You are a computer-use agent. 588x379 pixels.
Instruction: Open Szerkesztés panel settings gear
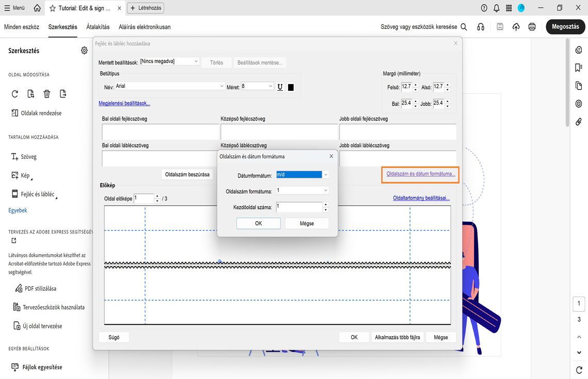click(84, 50)
